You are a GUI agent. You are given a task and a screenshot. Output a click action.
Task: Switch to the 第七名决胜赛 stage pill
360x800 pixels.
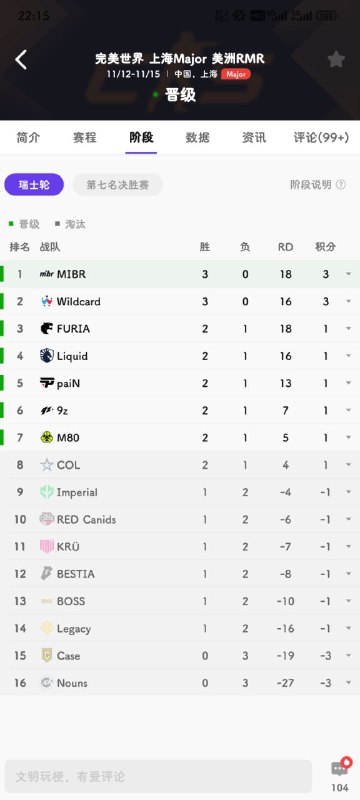tap(118, 185)
